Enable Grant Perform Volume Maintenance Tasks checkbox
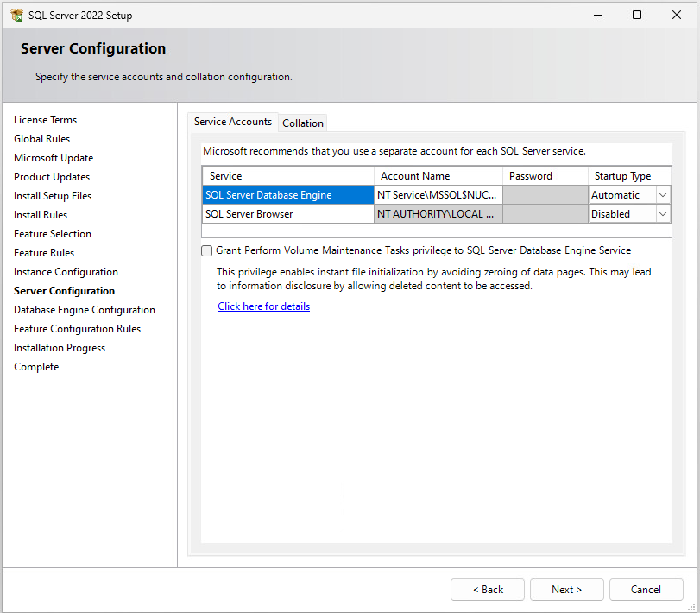 [207, 250]
